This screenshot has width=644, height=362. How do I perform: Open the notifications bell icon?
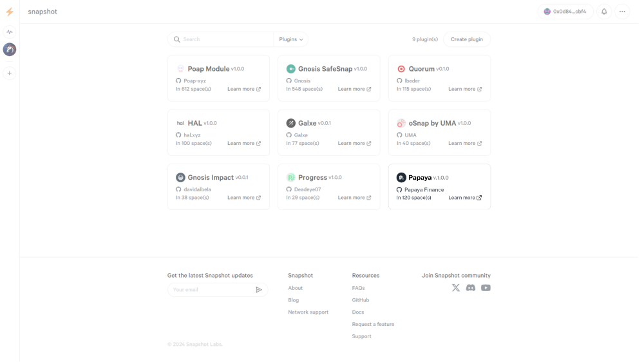point(604,12)
